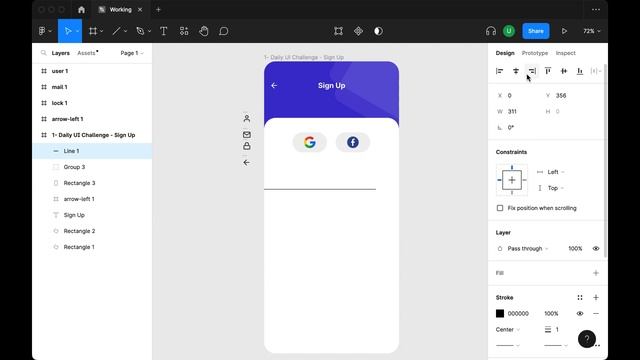
Task: Toggle layer visibility eye icon
Action: [596, 249]
